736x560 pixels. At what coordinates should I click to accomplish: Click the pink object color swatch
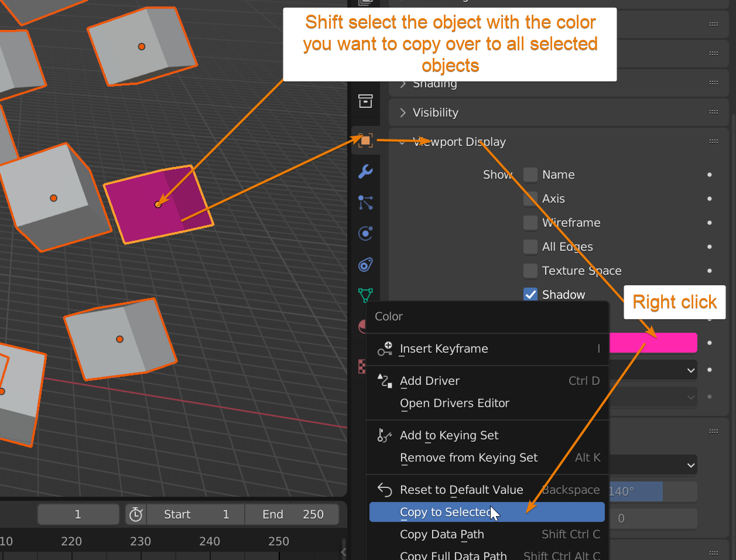coord(653,343)
